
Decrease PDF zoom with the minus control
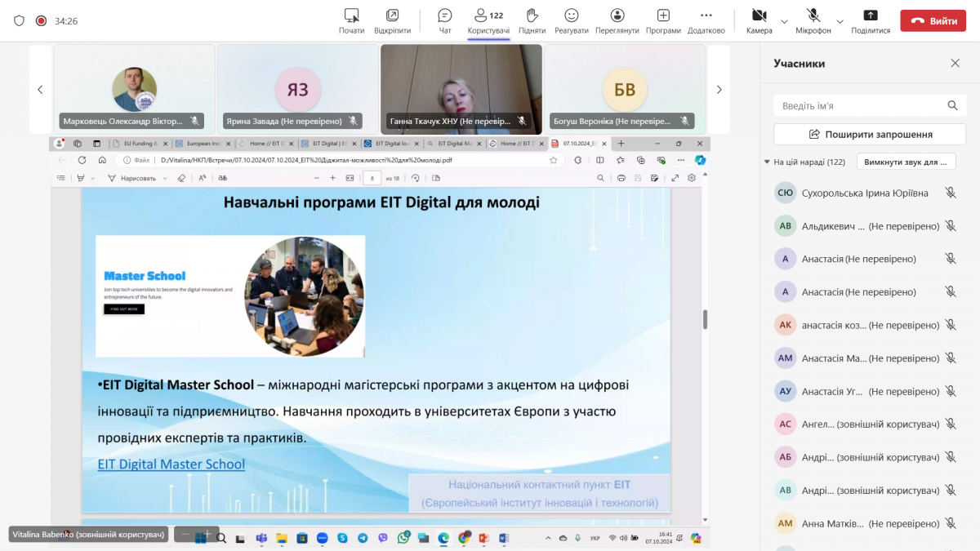pos(317,178)
